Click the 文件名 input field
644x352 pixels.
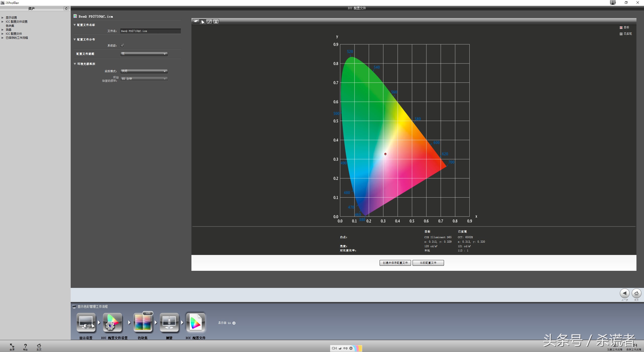150,31
